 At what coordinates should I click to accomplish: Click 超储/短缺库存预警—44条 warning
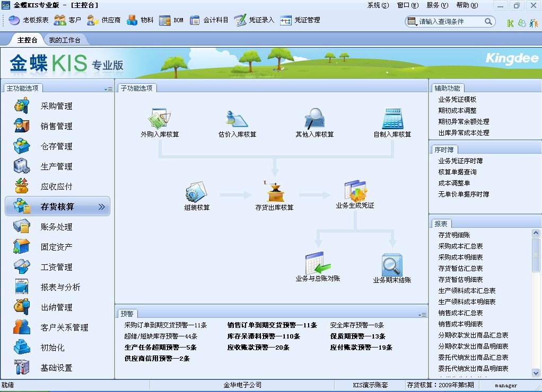[161, 336]
